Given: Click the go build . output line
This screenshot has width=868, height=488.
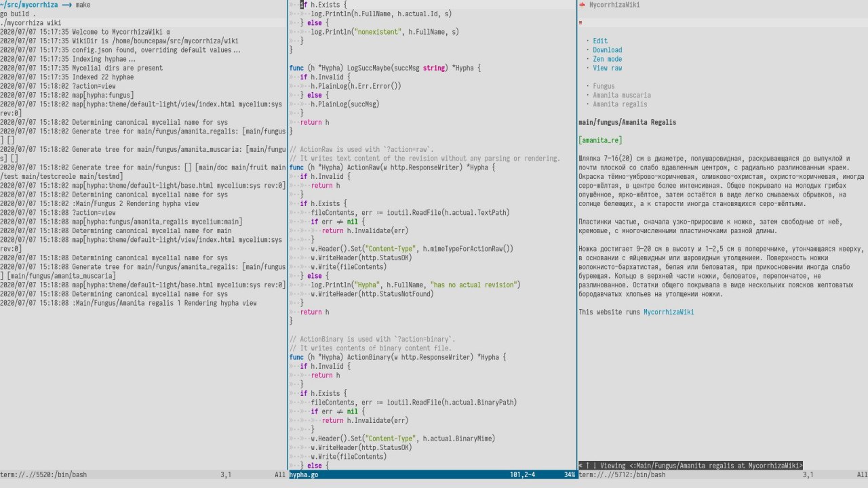Looking at the screenshot, I should coord(18,14).
